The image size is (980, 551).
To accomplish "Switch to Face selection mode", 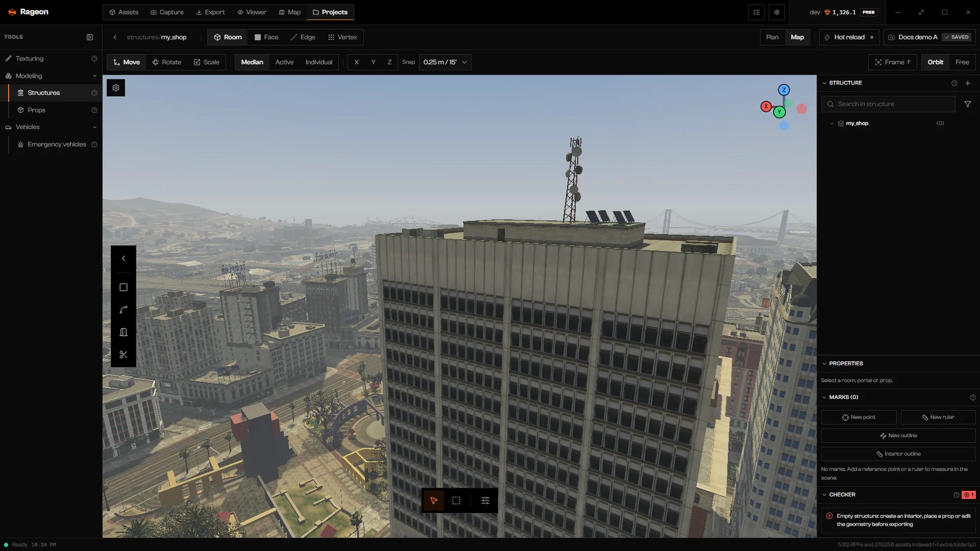I will [x=266, y=37].
